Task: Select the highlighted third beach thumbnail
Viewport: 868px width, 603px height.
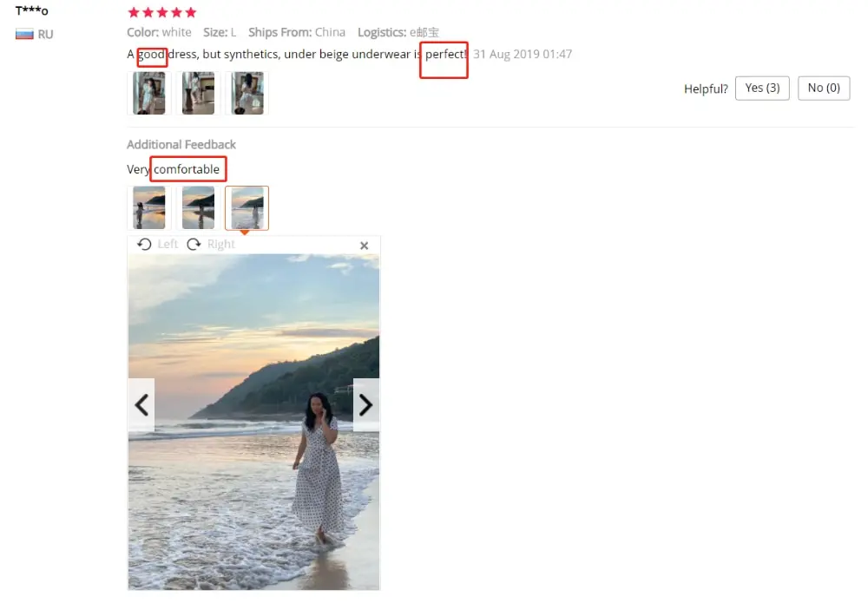Action: tap(247, 208)
